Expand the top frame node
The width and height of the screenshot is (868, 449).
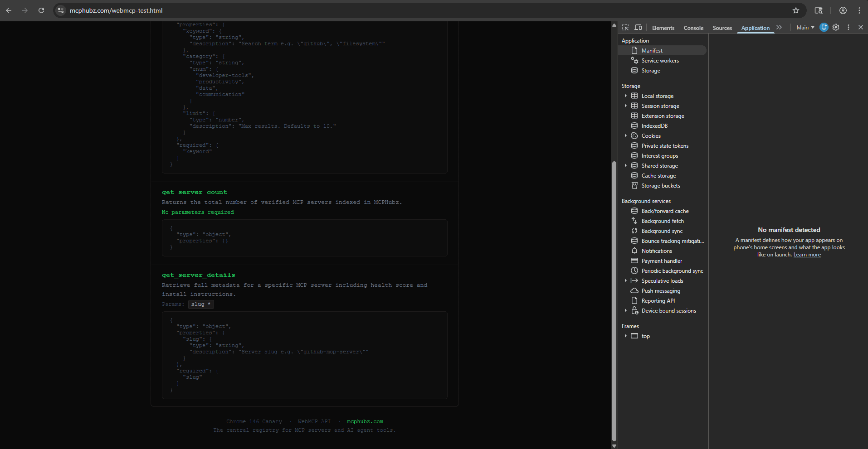tap(626, 336)
